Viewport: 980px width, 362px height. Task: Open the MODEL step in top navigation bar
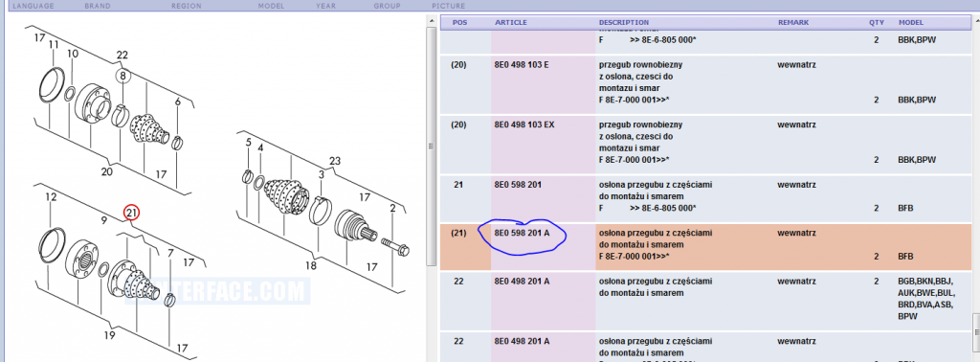(x=271, y=6)
